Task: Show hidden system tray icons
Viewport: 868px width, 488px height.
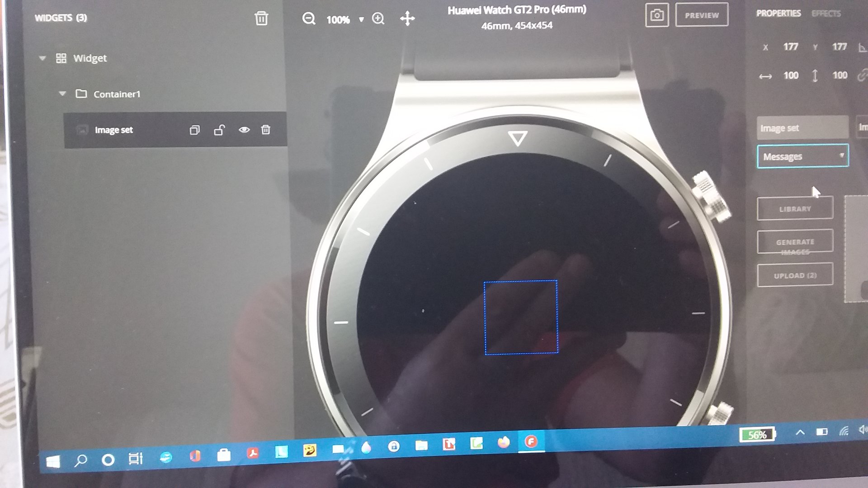Action: [x=800, y=432]
